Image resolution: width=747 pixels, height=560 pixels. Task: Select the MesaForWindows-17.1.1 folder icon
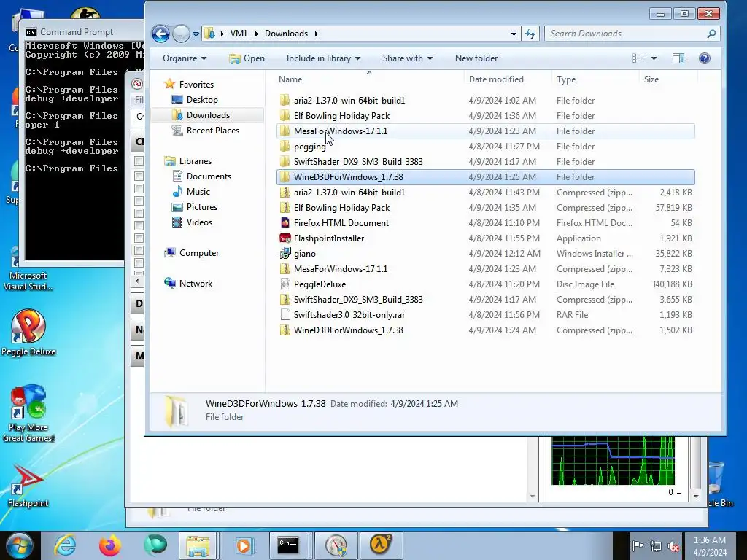(285, 131)
